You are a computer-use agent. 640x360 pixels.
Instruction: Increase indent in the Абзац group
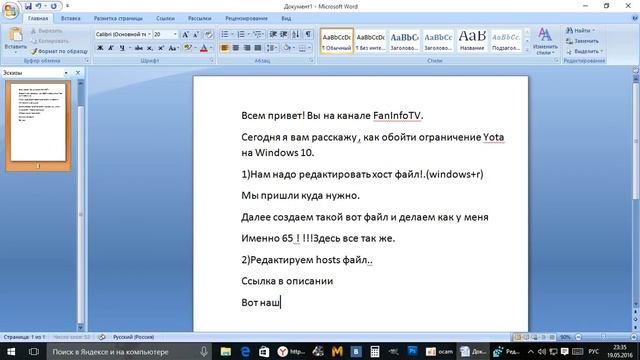coord(284,34)
